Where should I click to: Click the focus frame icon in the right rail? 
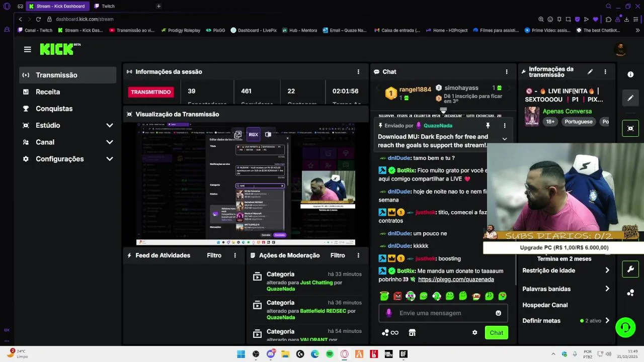630,128
